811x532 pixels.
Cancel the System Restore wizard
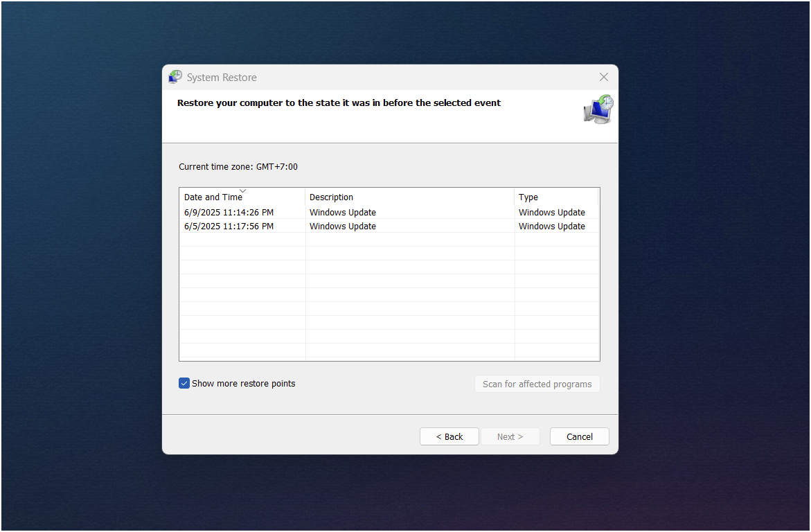pyautogui.click(x=579, y=436)
